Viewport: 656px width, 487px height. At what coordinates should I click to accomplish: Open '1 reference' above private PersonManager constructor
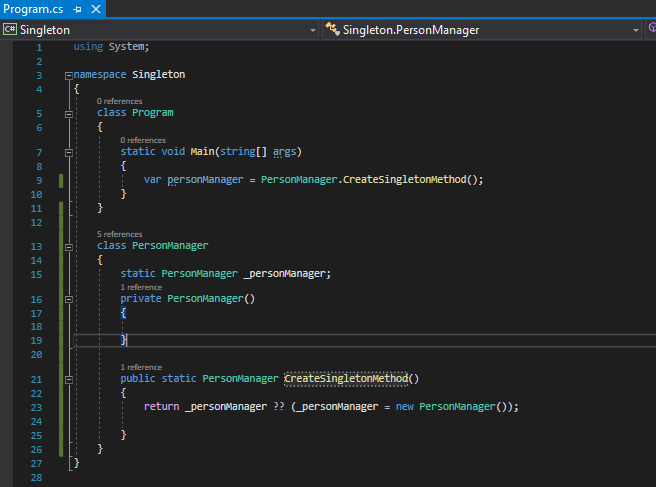pyautogui.click(x=141, y=287)
